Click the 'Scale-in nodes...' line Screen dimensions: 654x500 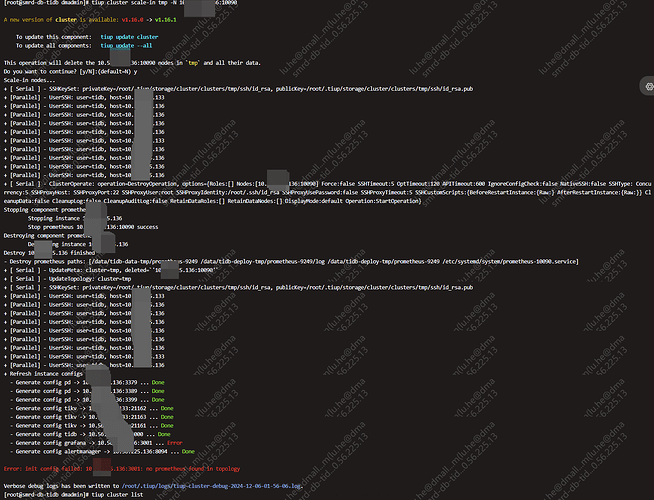point(29,80)
